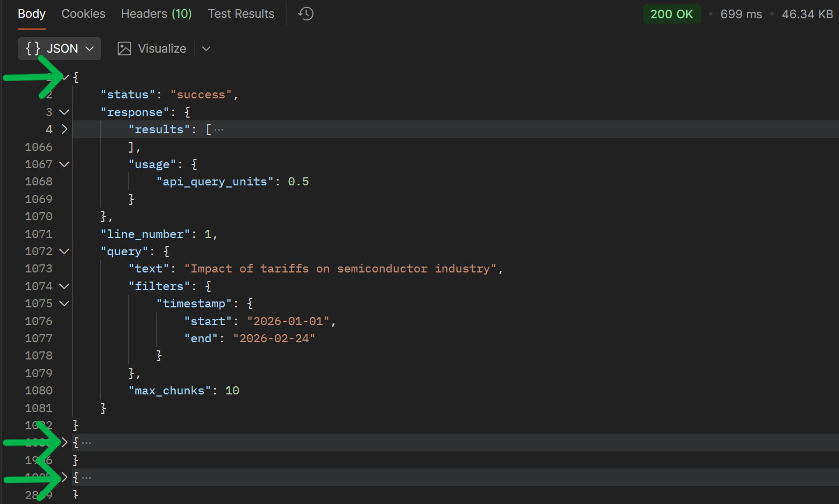This screenshot has width=839, height=504.
Task: Collapse the root JSON object on line 1
Action: pos(64,77)
